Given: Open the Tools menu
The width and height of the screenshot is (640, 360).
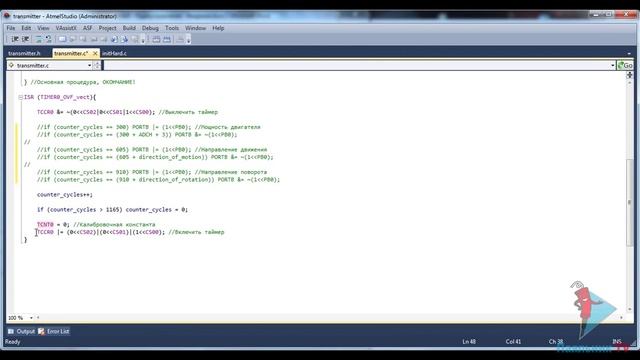Looking at the screenshot, I should click(x=172, y=28).
